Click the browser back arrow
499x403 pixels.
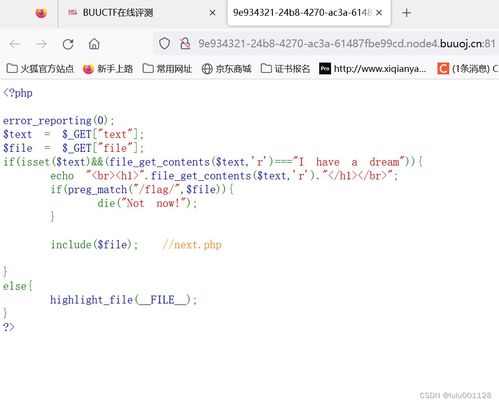15,44
